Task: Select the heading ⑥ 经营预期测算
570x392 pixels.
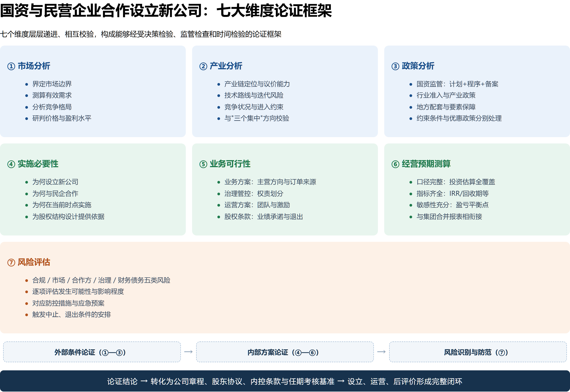Action: [x=421, y=164]
